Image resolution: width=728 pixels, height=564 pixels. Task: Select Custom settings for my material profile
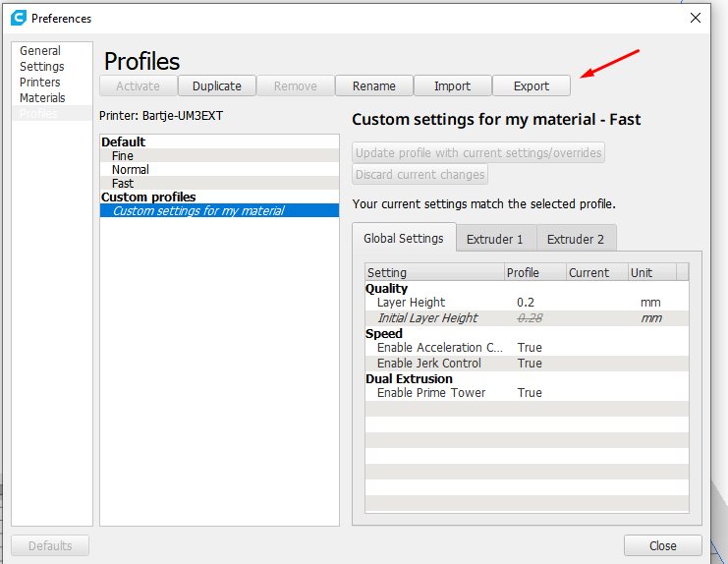click(198, 211)
